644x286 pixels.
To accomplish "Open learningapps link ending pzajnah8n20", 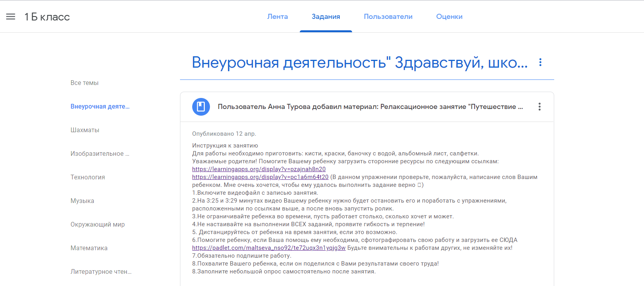I will point(259,169).
